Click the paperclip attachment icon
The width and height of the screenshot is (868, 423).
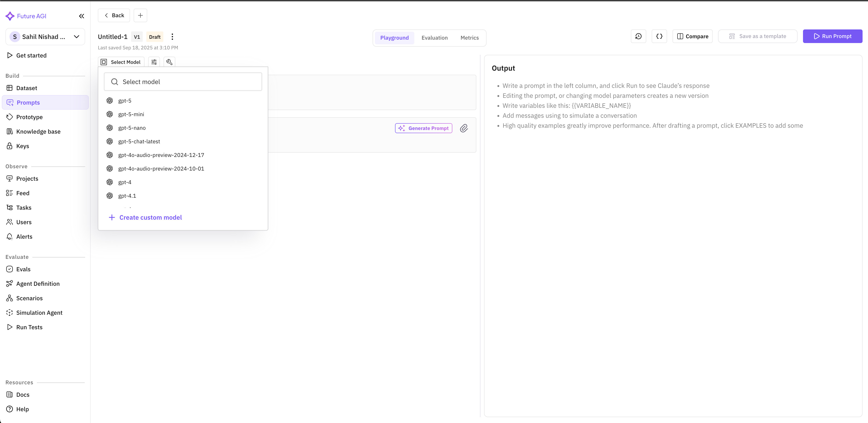(464, 128)
